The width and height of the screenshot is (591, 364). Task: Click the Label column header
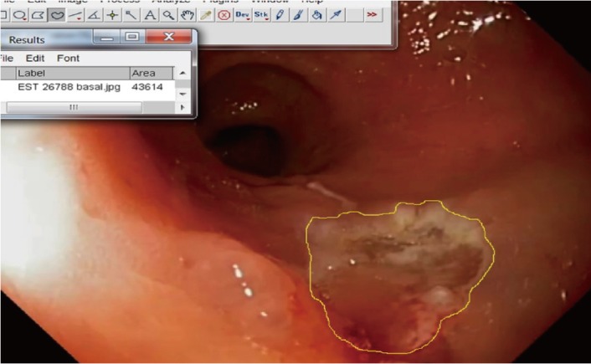coord(73,73)
